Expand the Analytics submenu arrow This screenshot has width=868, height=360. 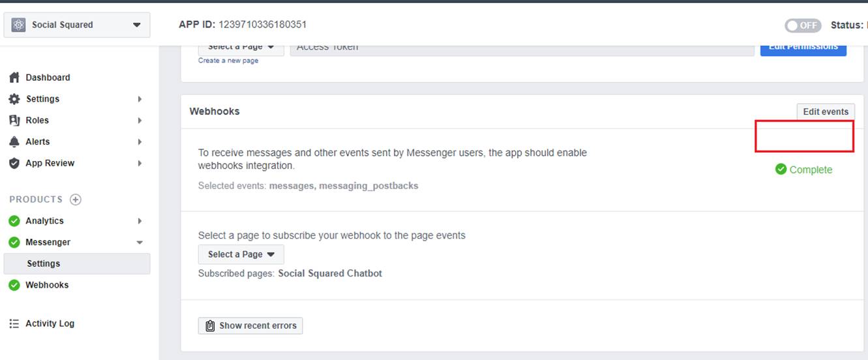point(140,221)
